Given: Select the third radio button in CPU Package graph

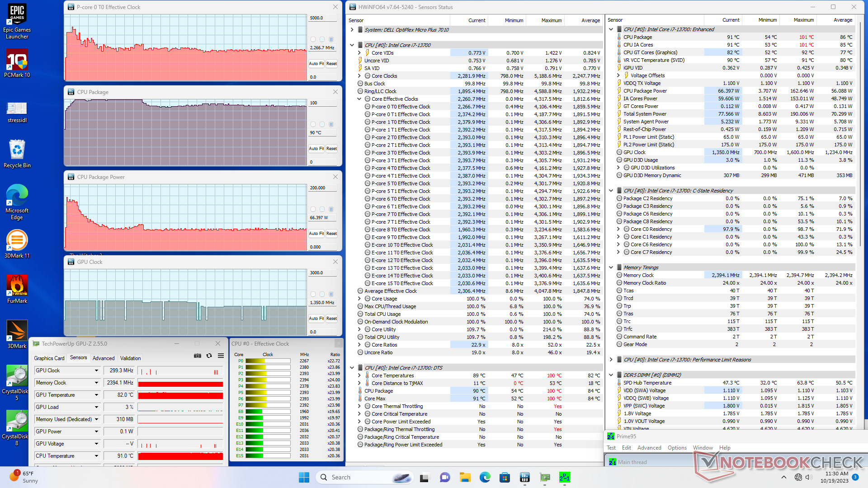Looking at the screenshot, I should (331, 124).
